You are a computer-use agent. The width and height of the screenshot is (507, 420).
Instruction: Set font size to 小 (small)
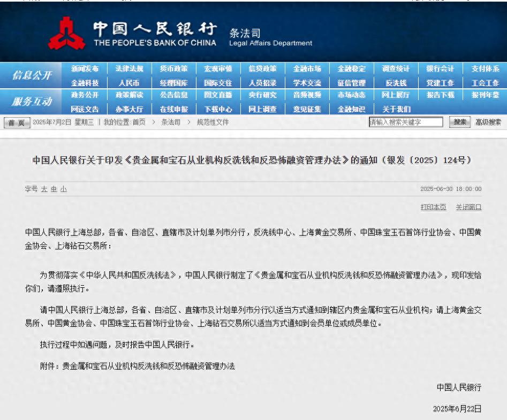click(x=64, y=189)
